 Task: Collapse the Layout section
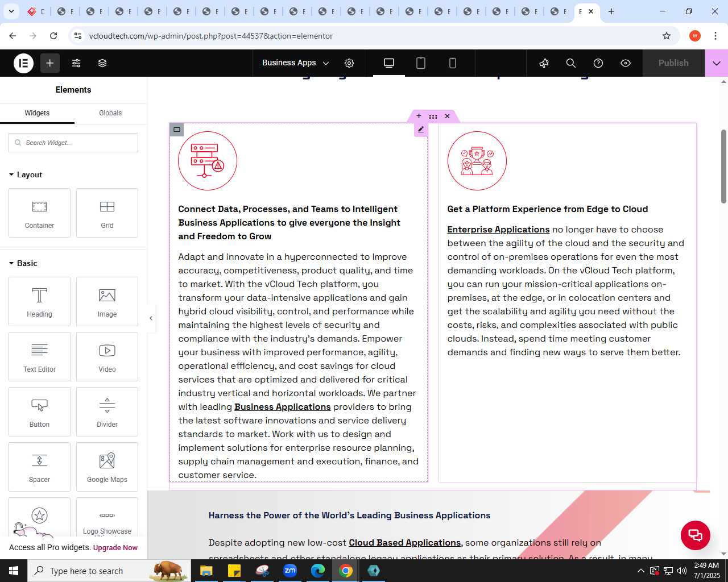pyautogui.click(x=26, y=174)
